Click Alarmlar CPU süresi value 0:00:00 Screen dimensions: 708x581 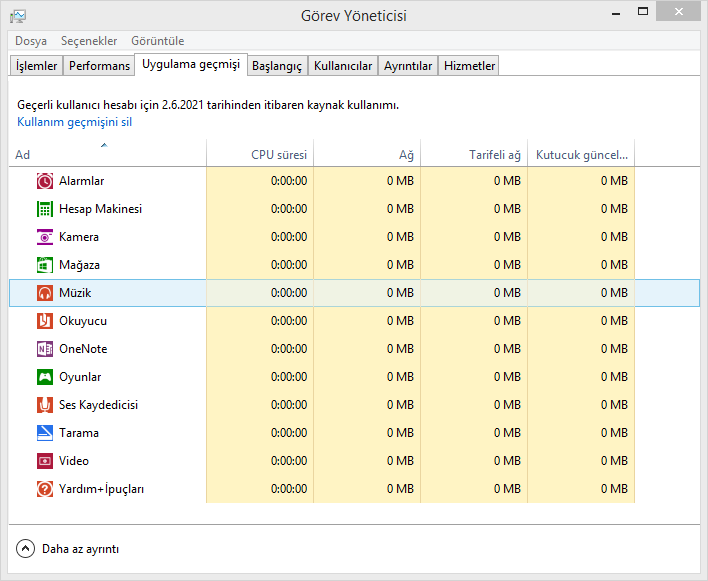coord(289,181)
